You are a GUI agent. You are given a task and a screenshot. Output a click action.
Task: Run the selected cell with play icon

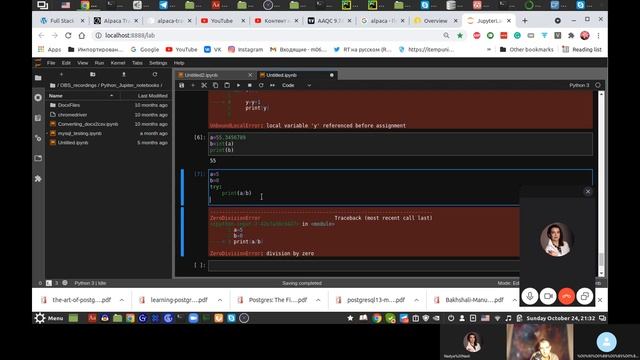pyautogui.click(x=238, y=85)
